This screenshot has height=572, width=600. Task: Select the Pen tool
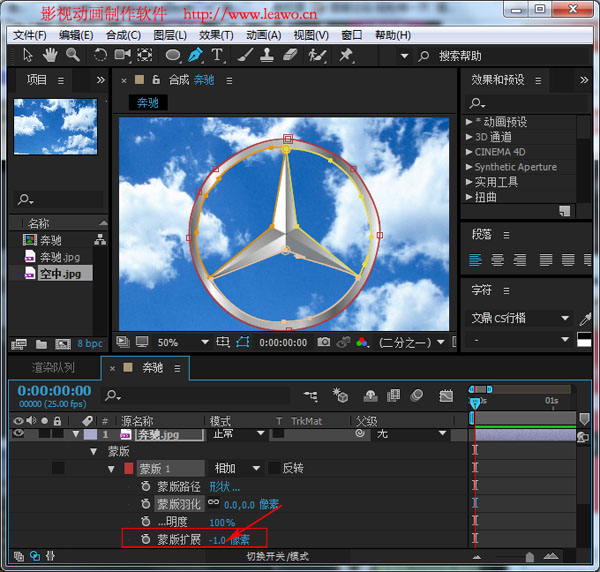point(195,55)
